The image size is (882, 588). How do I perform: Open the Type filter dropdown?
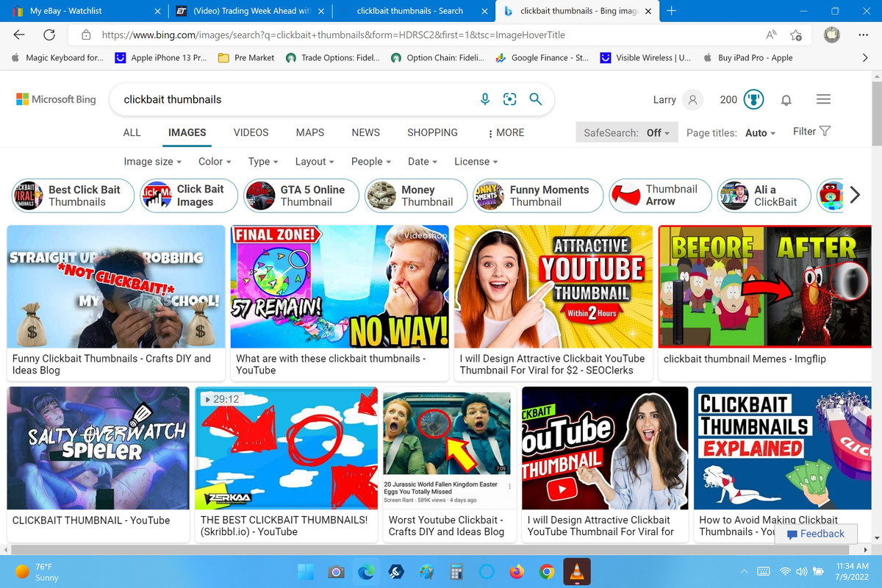coord(263,162)
